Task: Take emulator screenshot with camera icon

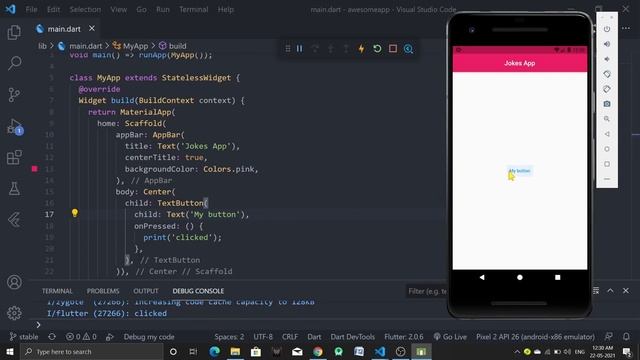Action: click(x=607, y=104)
